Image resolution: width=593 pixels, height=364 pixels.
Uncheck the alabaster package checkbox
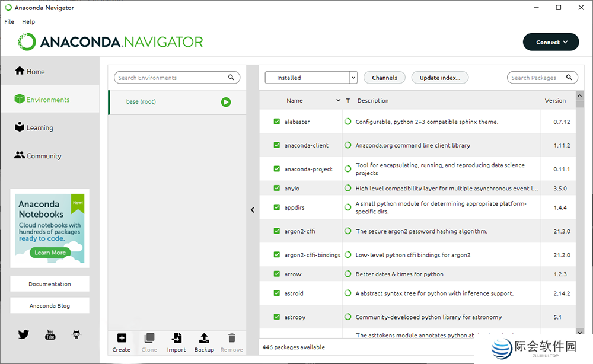pos(277,122)
